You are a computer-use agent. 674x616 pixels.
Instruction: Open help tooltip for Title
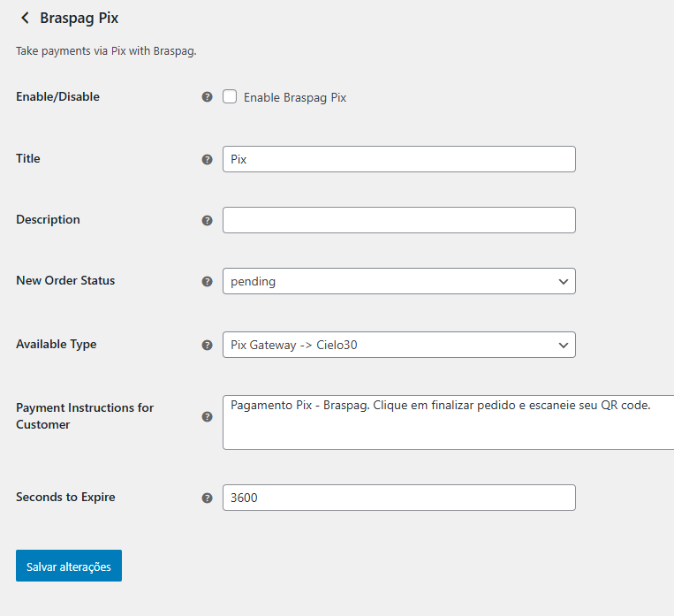[x=208, y=160]
